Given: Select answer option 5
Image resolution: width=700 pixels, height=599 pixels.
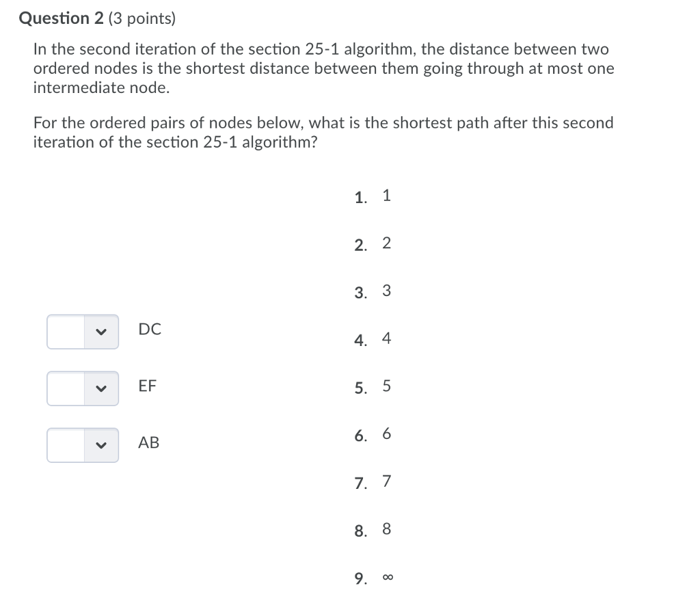Looking at the screenshot, I should pos(386,386).
